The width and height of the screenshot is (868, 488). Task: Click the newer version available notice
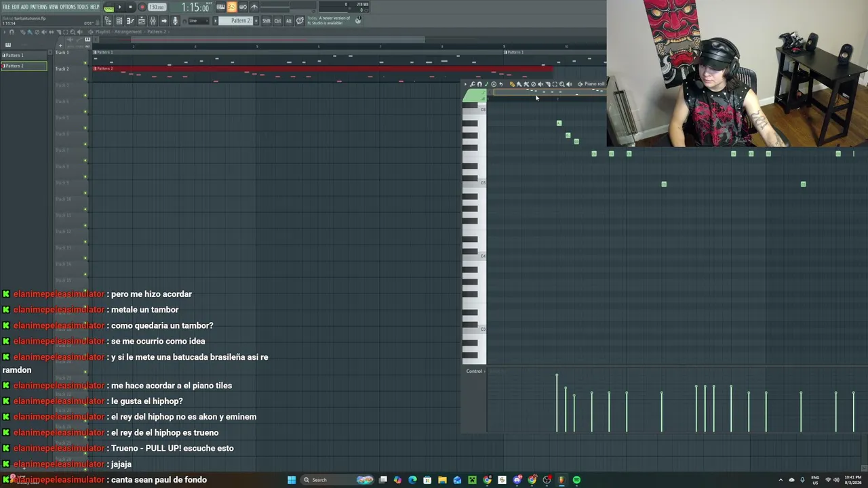(x=329, y=21)
